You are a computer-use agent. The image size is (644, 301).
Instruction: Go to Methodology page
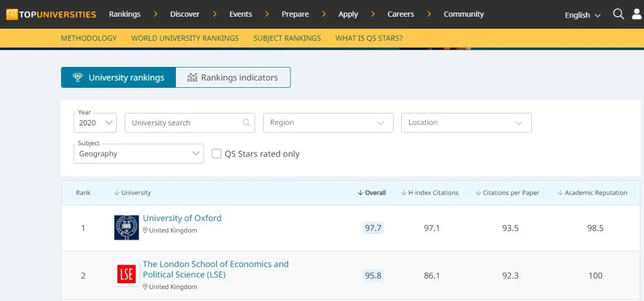(89, 38)
